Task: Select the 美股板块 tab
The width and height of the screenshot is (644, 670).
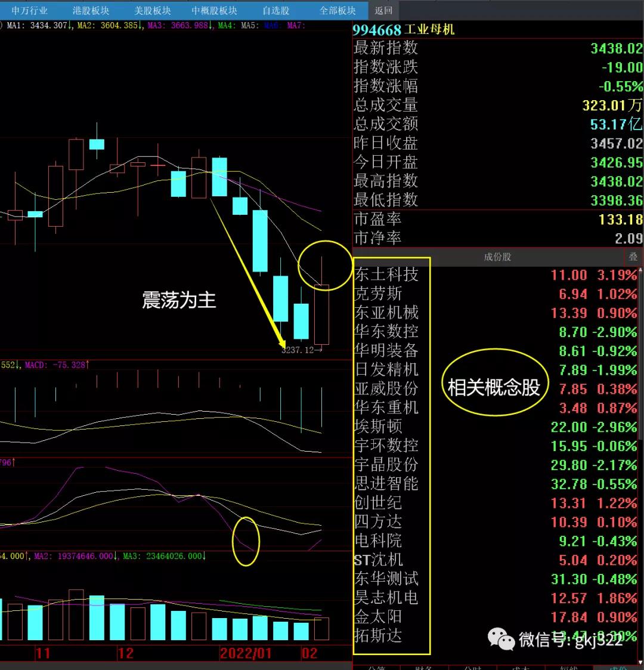Action: [152, 10]
